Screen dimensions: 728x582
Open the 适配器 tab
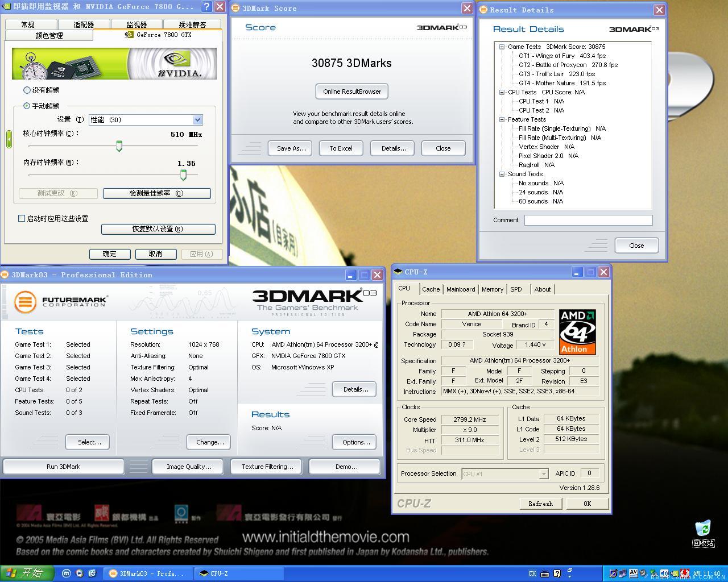84,24
